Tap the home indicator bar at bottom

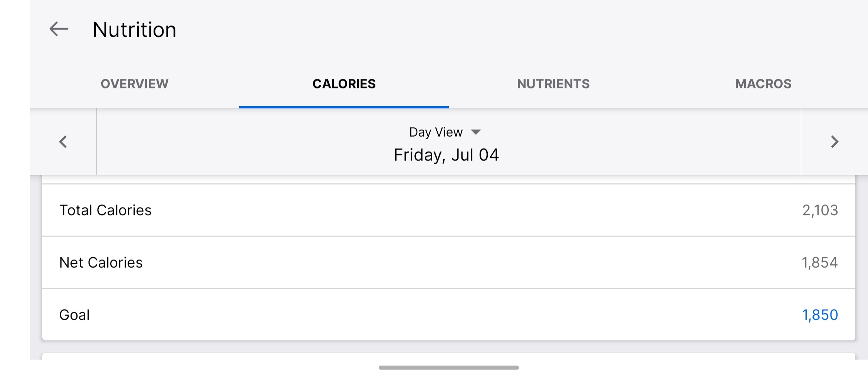pyautogui.click(x=448, y=368)
